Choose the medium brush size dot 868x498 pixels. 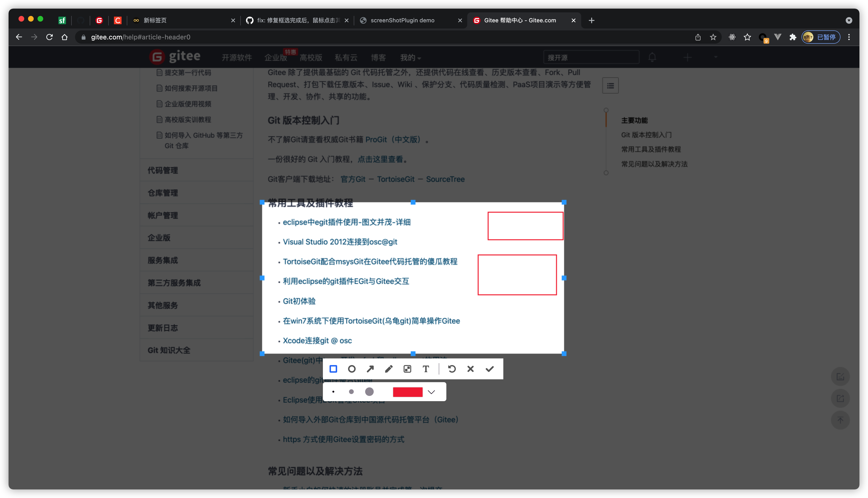tap(351, 392)
